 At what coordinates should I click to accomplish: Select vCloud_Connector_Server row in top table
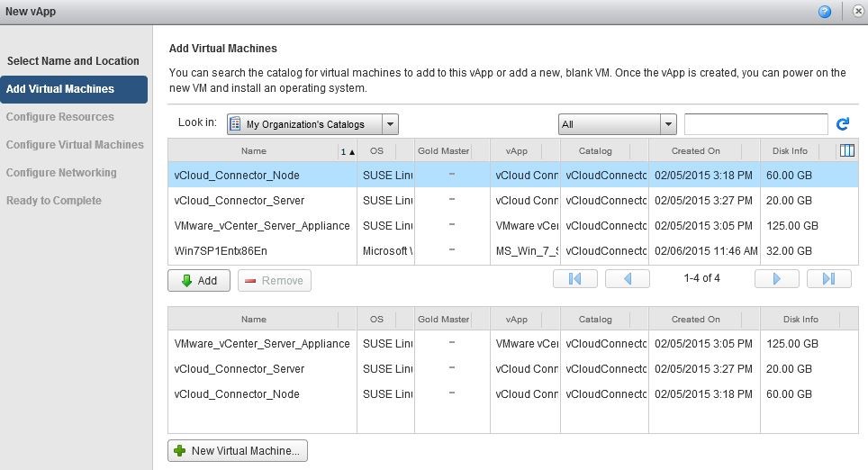(x=513, y=201)
